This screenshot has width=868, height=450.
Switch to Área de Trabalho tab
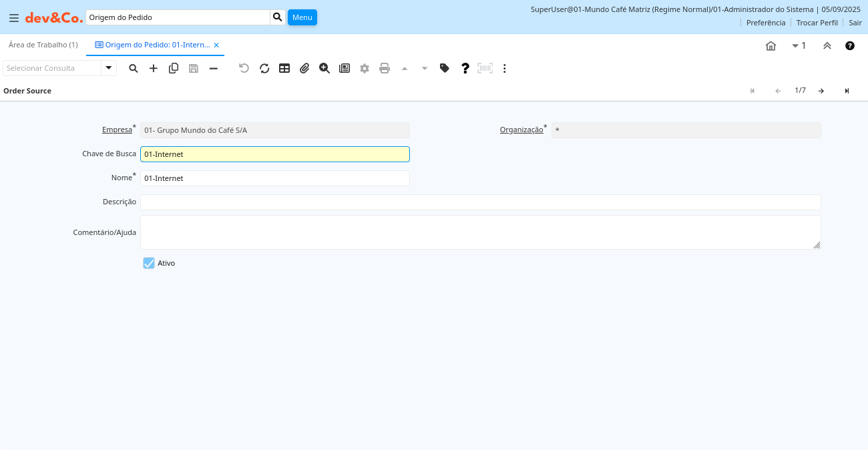[43, 45]
